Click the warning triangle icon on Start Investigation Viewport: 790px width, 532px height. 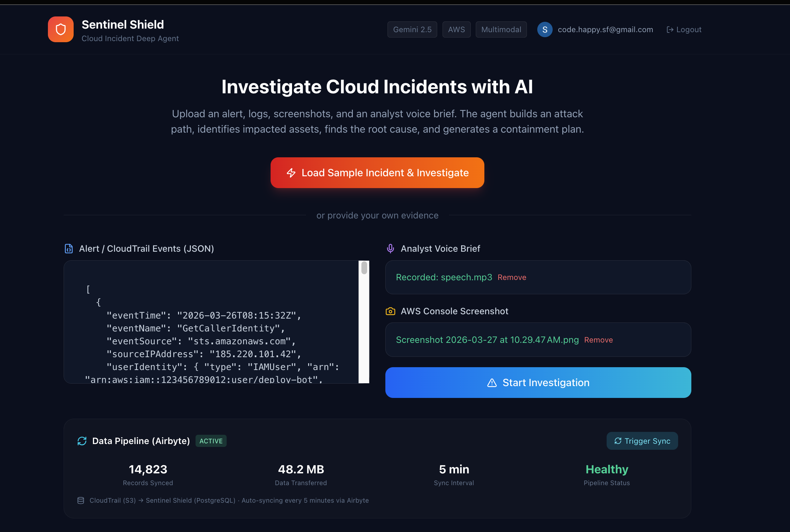492,383
